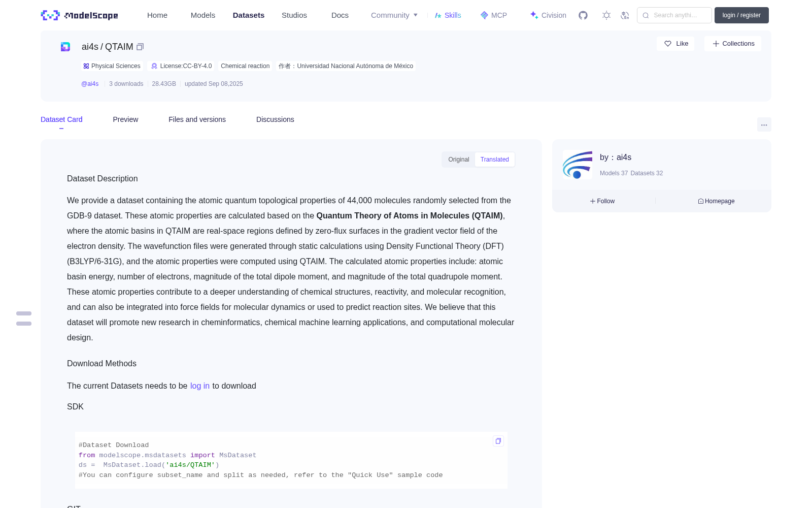The width and height of the screenshot is (812, 508).
Task: Go to the Home page
Action: pyautogui.click(x=157, y=15)
